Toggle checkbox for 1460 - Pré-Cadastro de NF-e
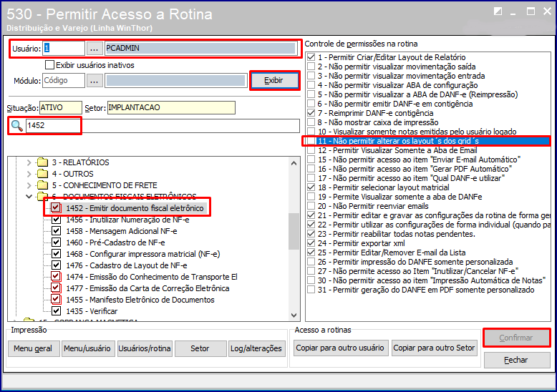Screen dimensions: 557x392 tap(56, 242)
